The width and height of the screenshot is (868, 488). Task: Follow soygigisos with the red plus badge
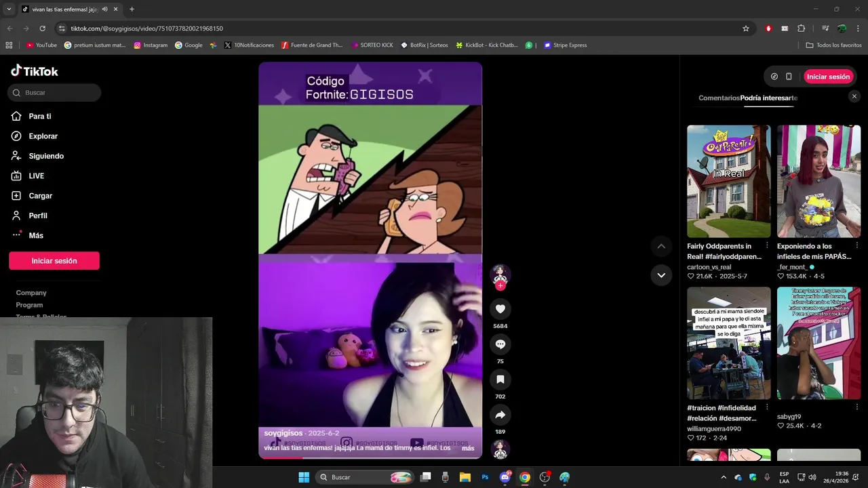point(500,286)
